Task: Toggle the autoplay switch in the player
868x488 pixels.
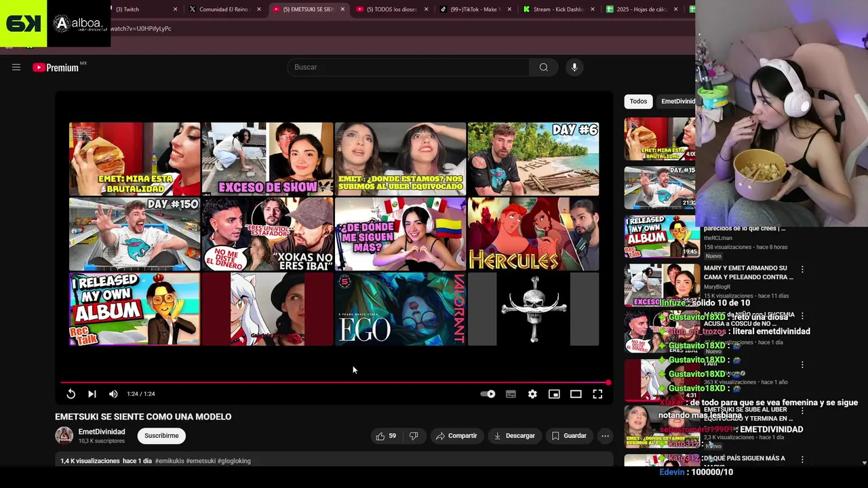Action: (x=488, y=394)
